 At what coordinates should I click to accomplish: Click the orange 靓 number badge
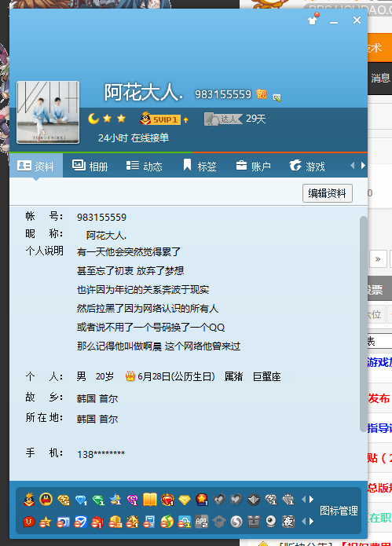(x=262, y=93)
